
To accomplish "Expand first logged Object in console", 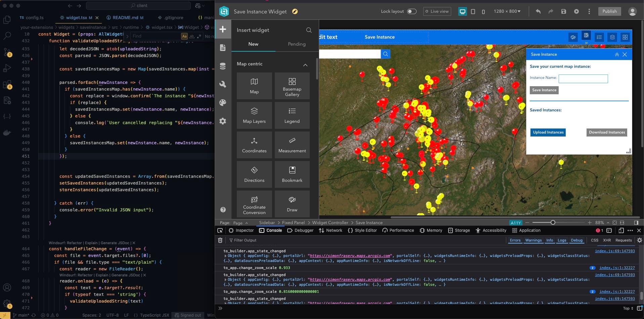I will 225,256.
